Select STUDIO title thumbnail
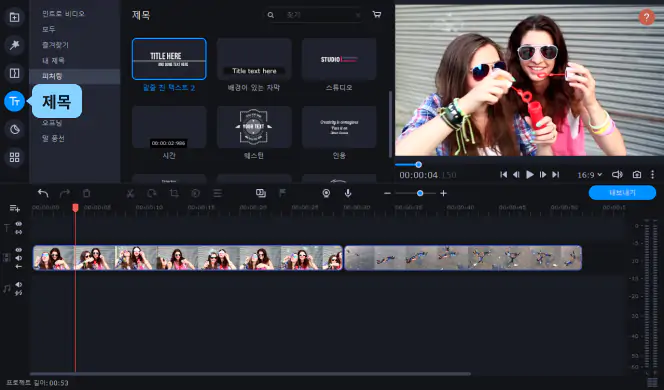664x390 pixels. pos(339,59)
